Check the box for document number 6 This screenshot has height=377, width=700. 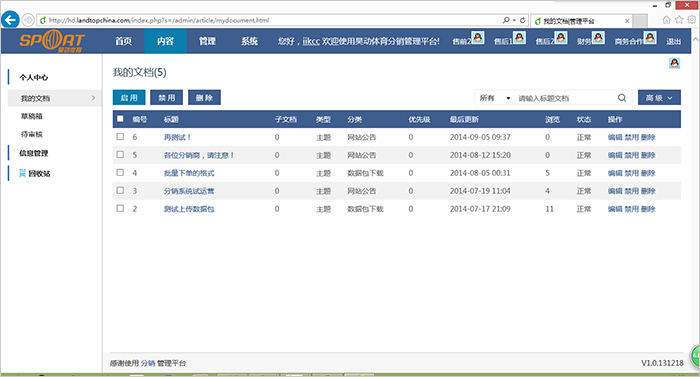click(120, 137)
